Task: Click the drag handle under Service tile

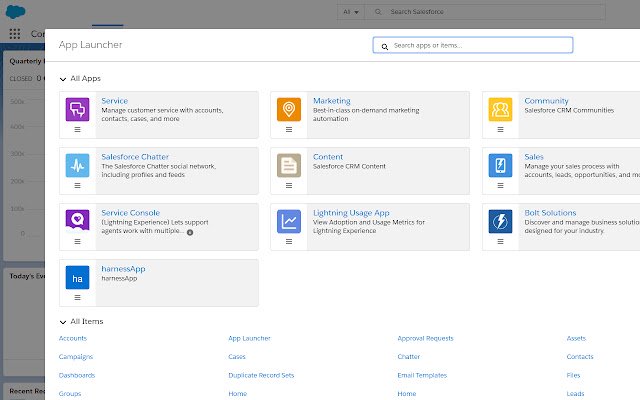Action: coord(78,129)
